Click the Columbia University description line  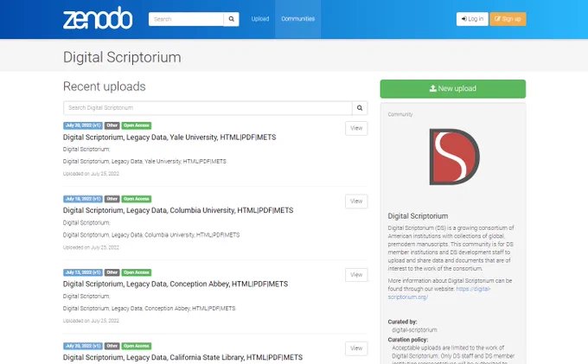(x=151, y=235)
